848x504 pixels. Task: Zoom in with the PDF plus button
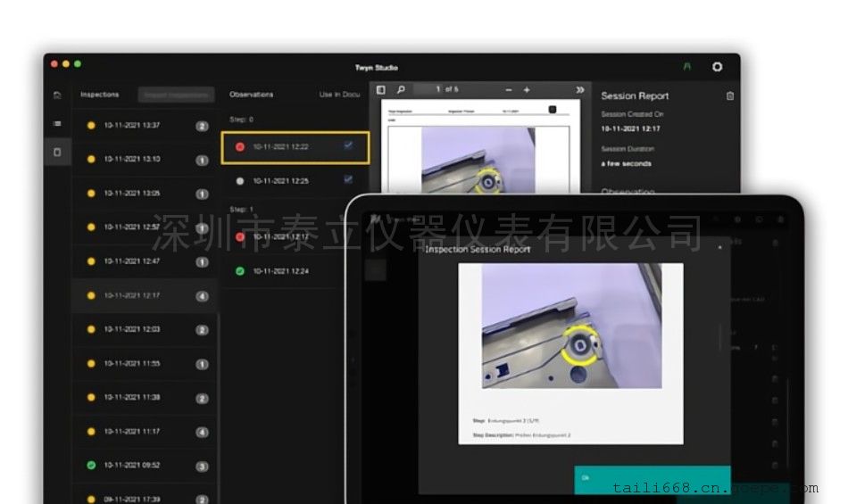pos(527,90)
